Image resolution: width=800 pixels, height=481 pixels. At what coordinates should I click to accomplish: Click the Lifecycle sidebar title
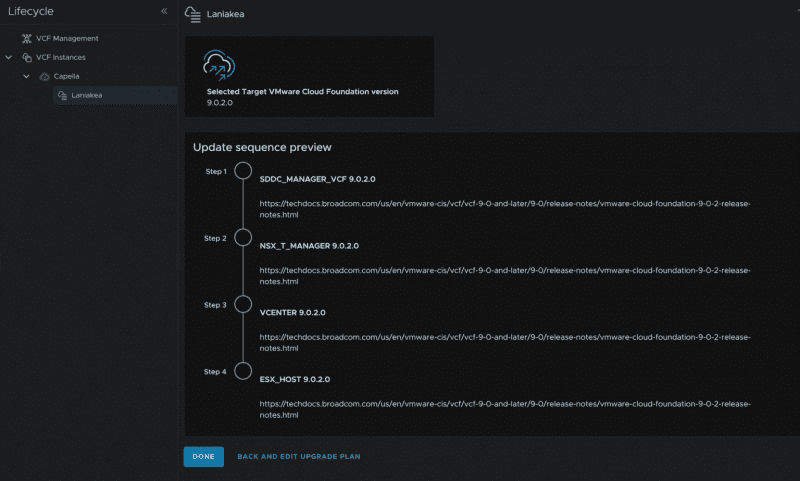[x=31, y=11]
